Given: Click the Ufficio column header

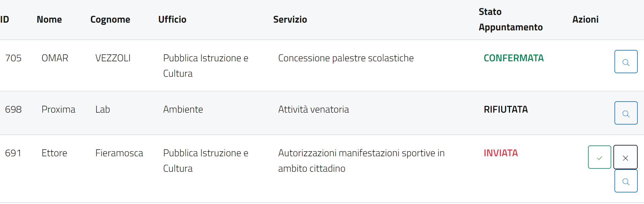Looking at the screenshot, I should click(x=172, y=20).
